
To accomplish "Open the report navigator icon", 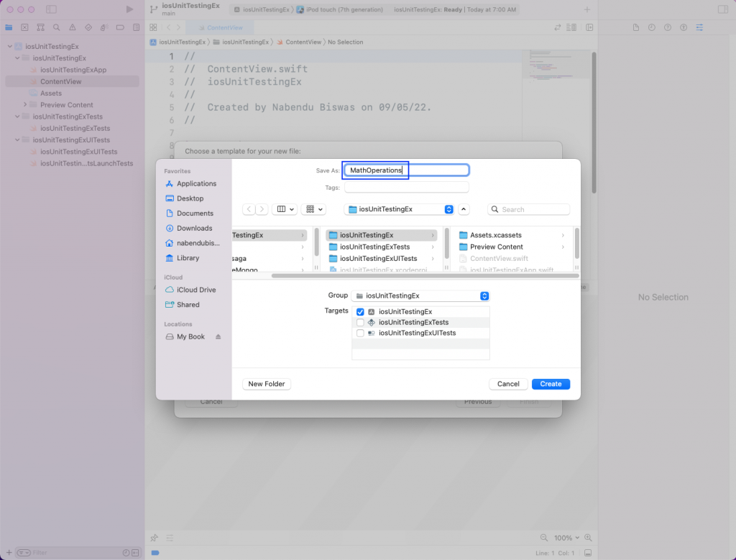I will pyautogui.click(x=136, y=27).
